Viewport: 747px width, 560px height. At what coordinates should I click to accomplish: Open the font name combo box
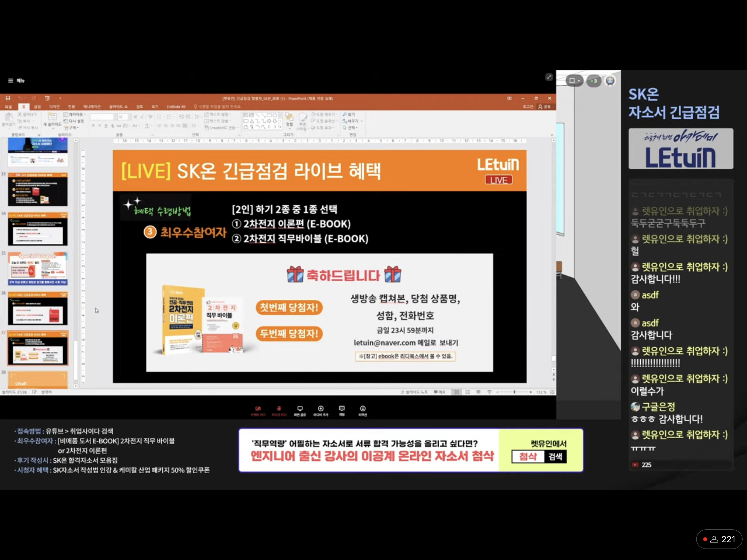coord(104,117)
